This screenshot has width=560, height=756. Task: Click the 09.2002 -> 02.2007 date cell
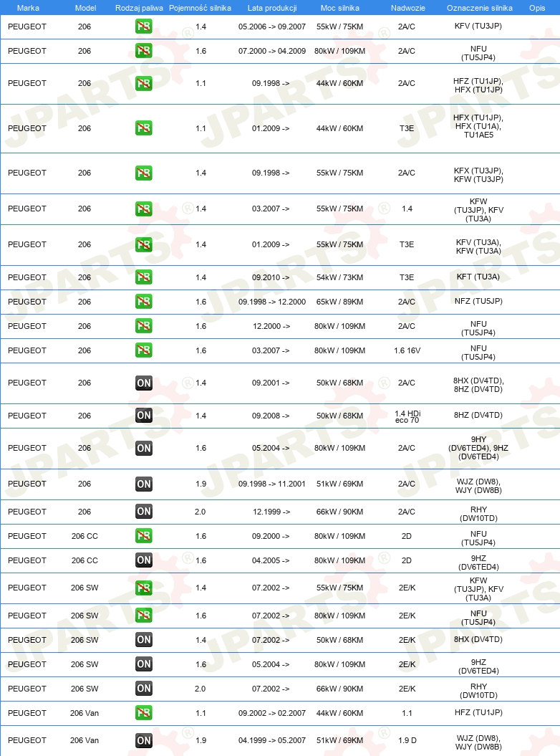pos(272,713)
